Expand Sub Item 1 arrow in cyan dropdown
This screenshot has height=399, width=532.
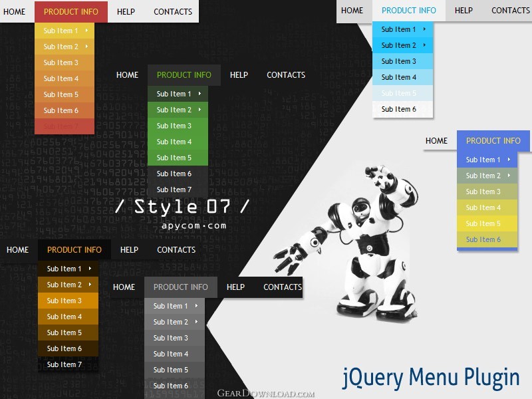point(424,29)
